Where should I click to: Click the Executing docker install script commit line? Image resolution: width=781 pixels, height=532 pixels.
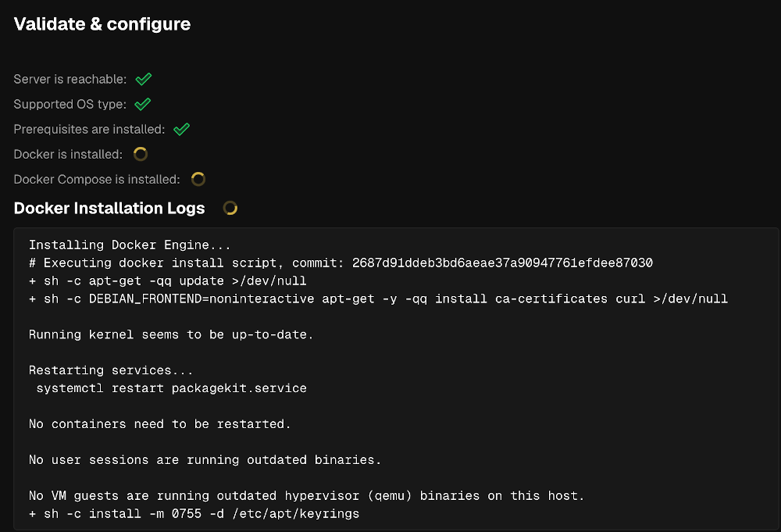341,263
